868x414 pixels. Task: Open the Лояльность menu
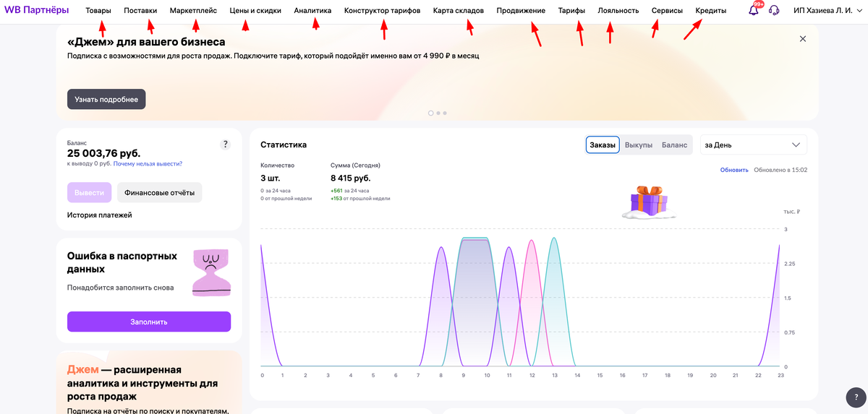tap(618, 11)
